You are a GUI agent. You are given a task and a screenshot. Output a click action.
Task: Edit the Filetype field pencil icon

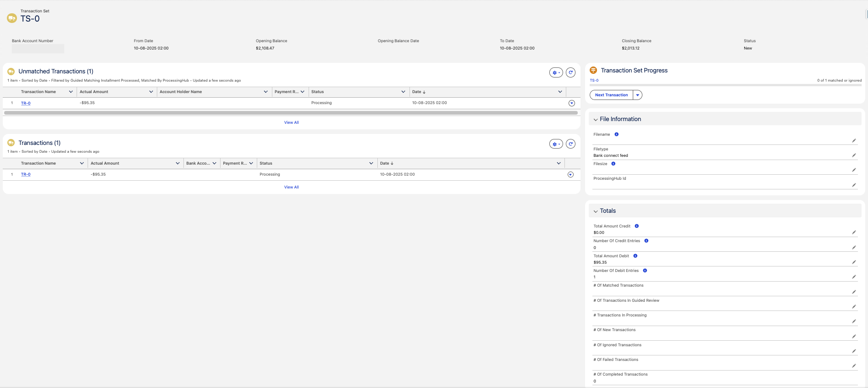[x=854, y=155]
